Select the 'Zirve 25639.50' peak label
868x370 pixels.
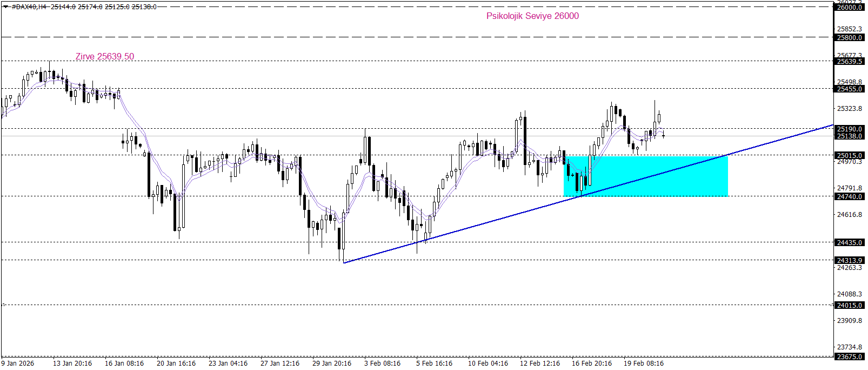(105, 57)
